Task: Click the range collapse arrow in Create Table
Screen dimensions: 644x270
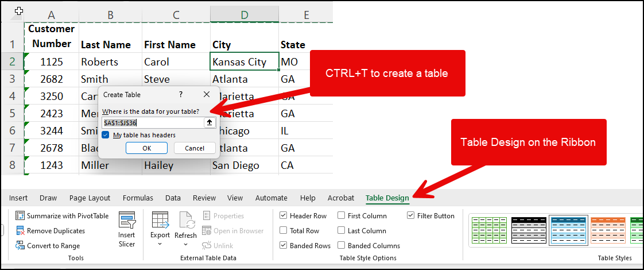Action: point(210,122)
